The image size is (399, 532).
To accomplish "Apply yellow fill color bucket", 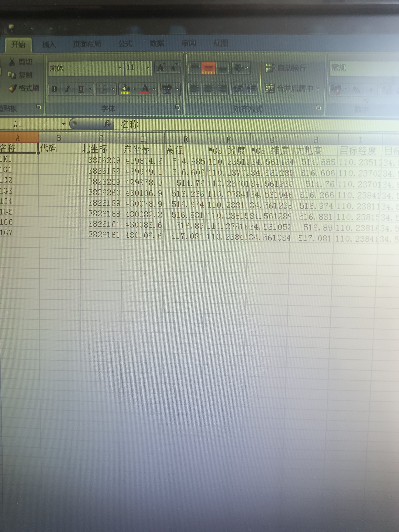I will [x=125, y=90].
